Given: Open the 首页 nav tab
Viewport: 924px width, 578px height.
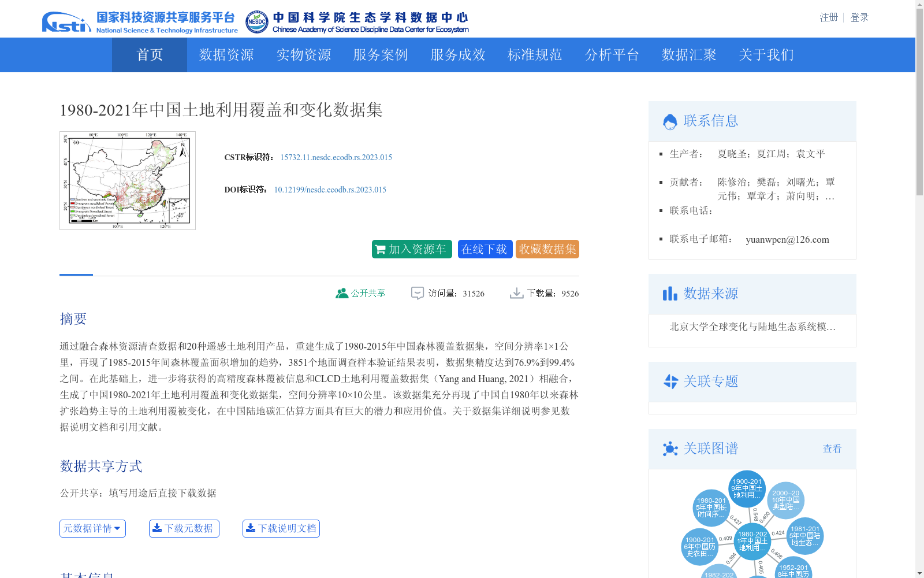Looking at the screenshot, I should click(150, 55).
